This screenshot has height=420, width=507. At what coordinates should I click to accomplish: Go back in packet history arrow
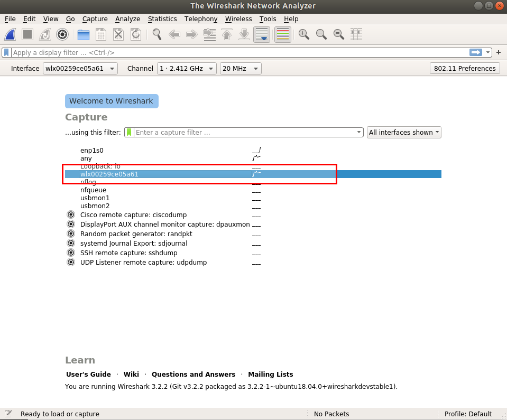tap(174, 34)
